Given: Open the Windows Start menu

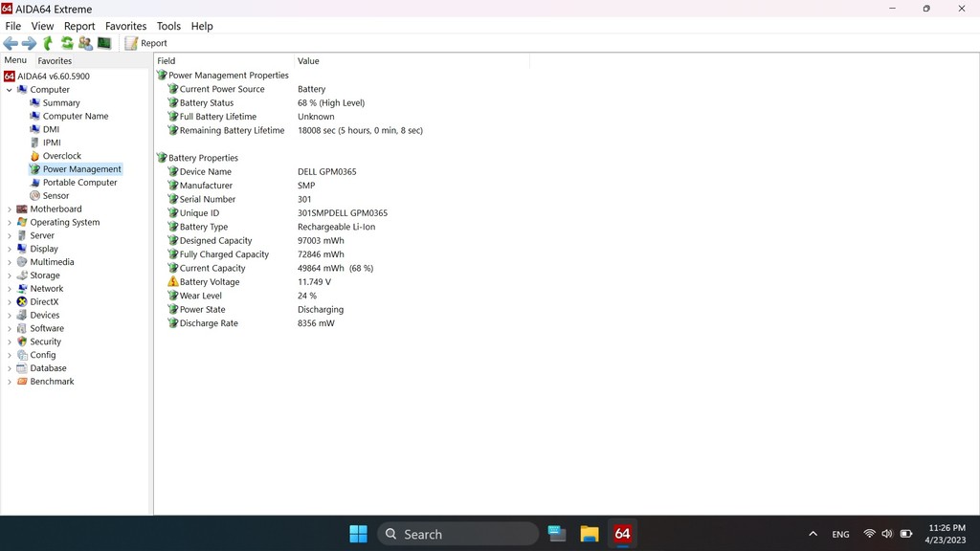Looking at the screenshot, I should 359,534.
